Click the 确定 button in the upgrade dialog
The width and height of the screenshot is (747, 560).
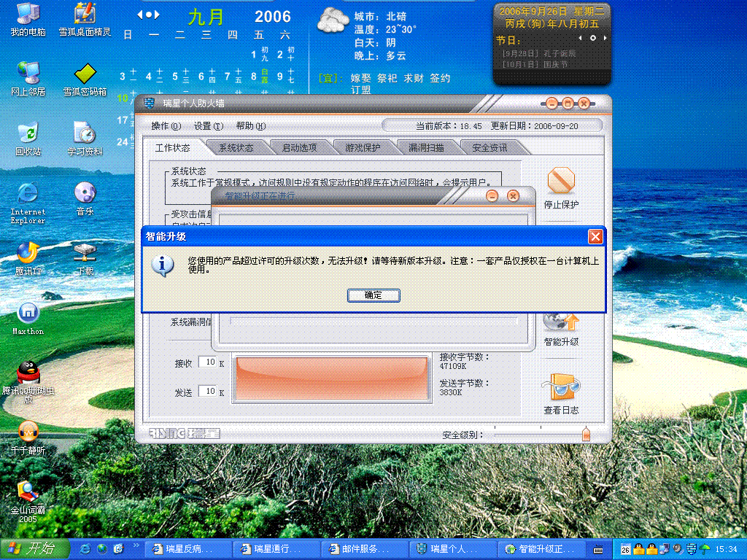(373, 295)
